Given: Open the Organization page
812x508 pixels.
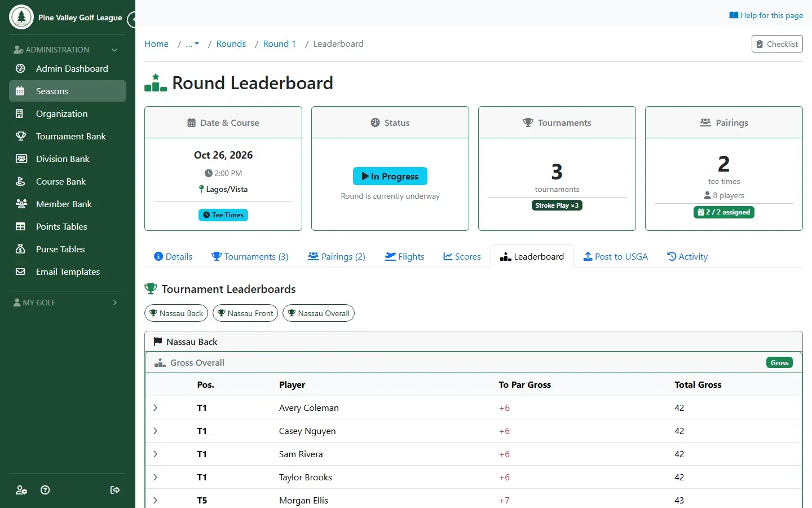Looking at the screenshot, I should (x=68, y=113).
